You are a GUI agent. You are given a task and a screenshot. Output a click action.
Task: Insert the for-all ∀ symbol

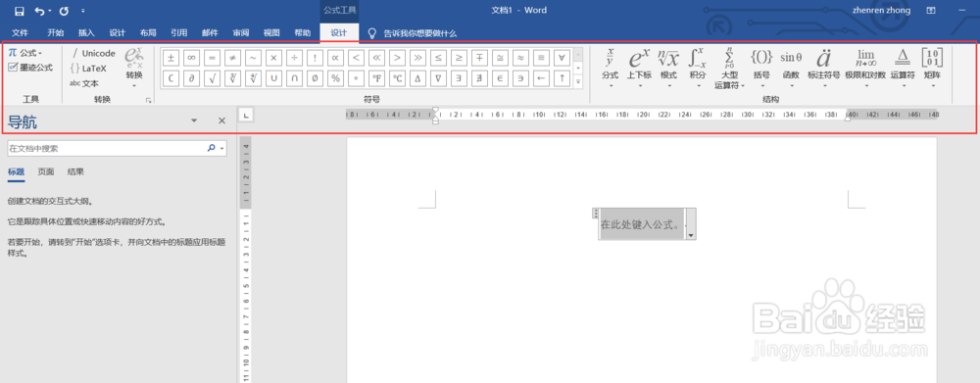(562, 58)
